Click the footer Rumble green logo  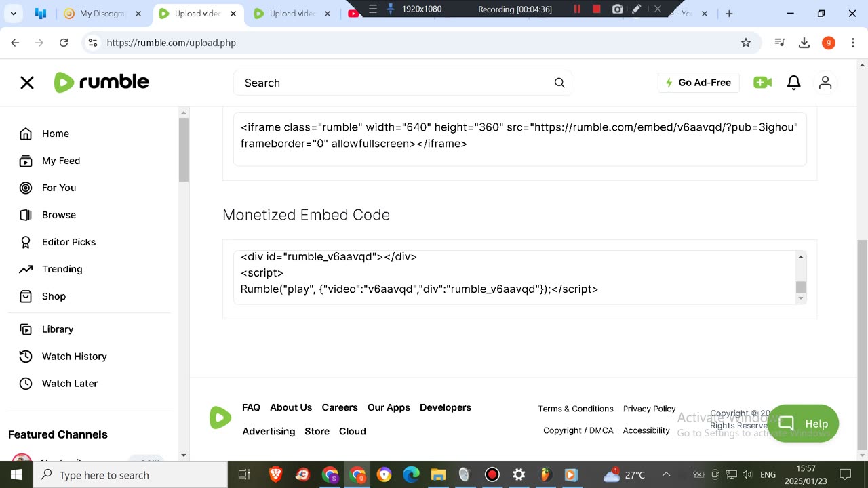coord(220,418)
